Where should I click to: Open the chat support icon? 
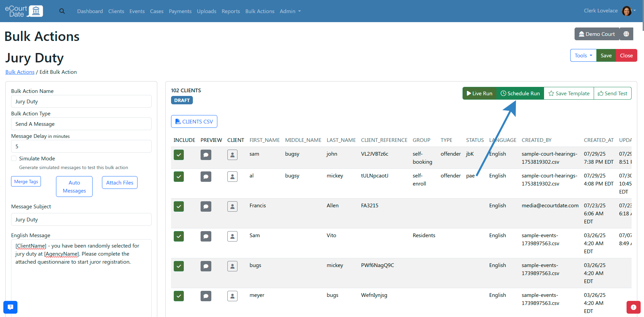click(x=10, y=307)
